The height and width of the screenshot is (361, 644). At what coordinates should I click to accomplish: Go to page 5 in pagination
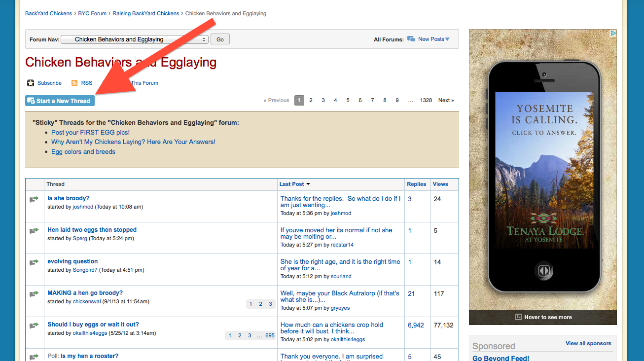point(348,101)
